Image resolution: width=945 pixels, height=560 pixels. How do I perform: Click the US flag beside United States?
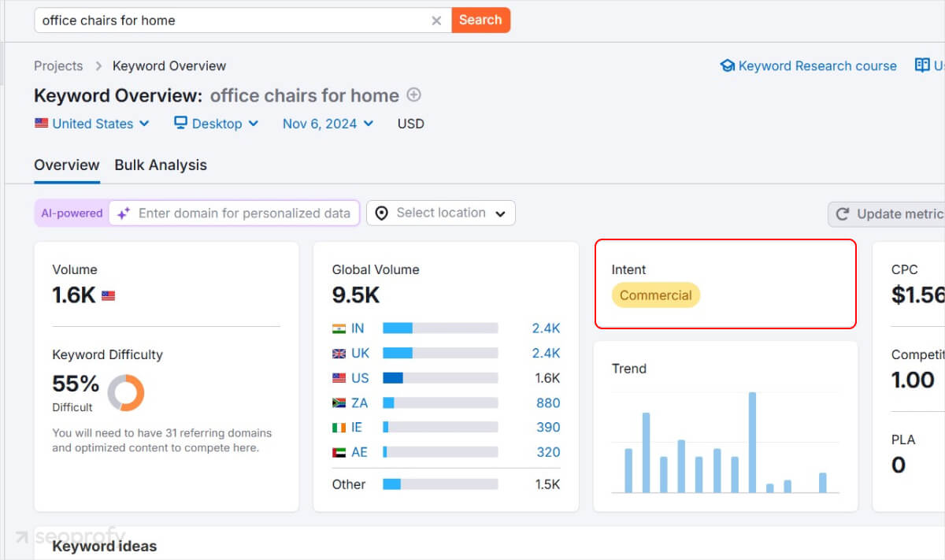coord(42,124)
